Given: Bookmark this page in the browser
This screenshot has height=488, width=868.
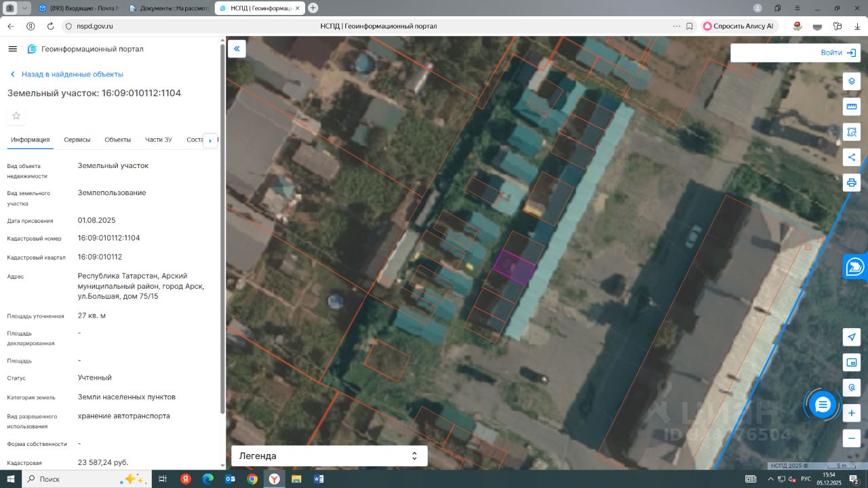Looking at the screenshot, I should point(690,26).
